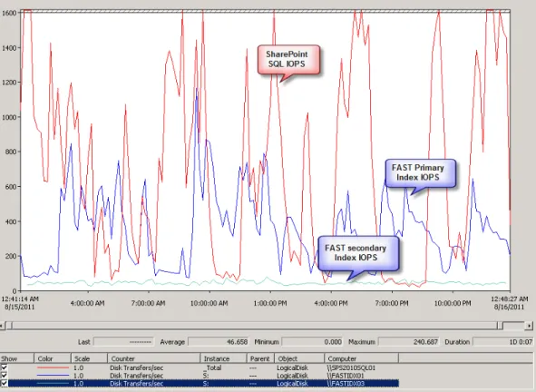The height and width of the screenshot is (392, 536).
Task: Sort by the Computer column header
Action: click(x=361, y=358)
